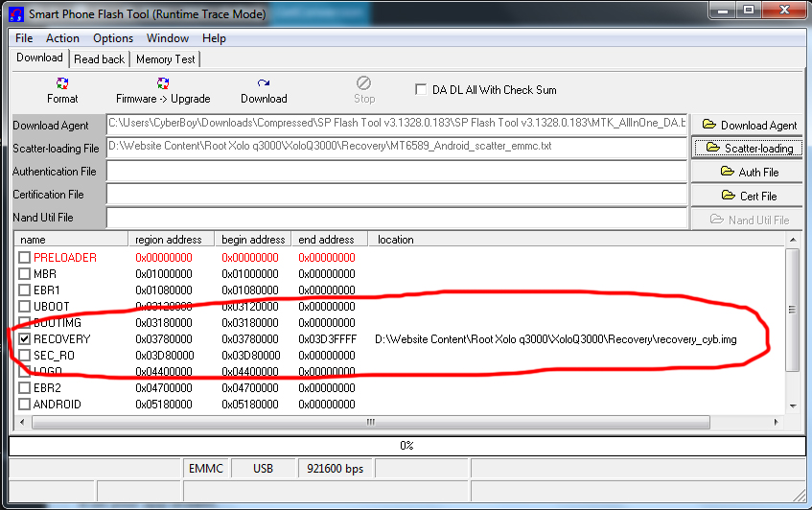Viewport: 812px width, 510px height.
Task: Click the Stop icon
Action: pyautogui.click(x=364, y=82)
